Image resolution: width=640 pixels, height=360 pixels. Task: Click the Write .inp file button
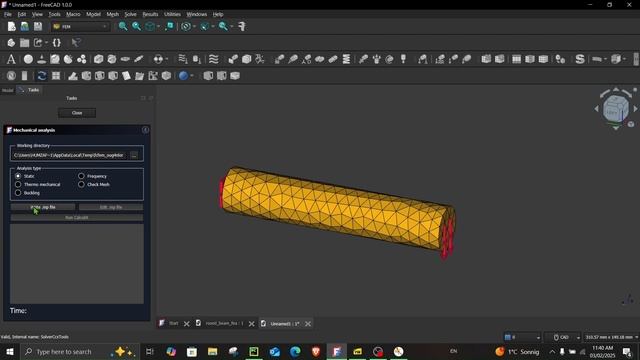[x=43, y=207]
